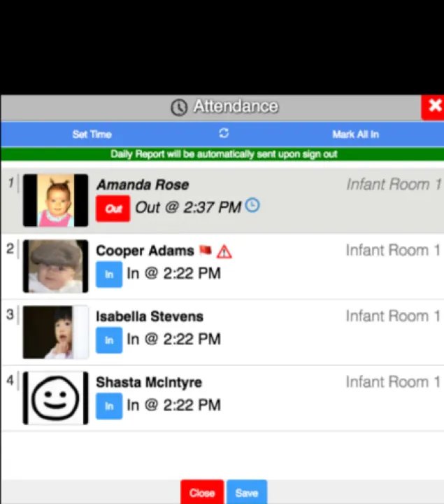Open Isabella Stevens' photo thumbnail
Image resolution: width=444 pixels, height=504 pixels.
click(x=56, y=332)
